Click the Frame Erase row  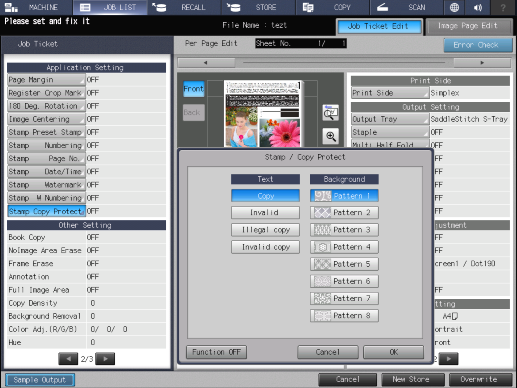coord(86,264)
